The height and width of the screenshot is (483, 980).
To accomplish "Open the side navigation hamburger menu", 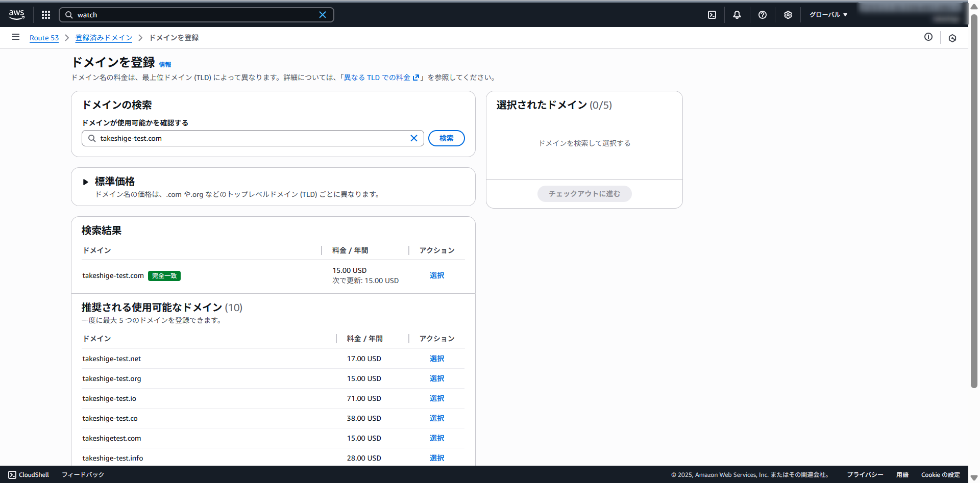I will tap(16, 37).
